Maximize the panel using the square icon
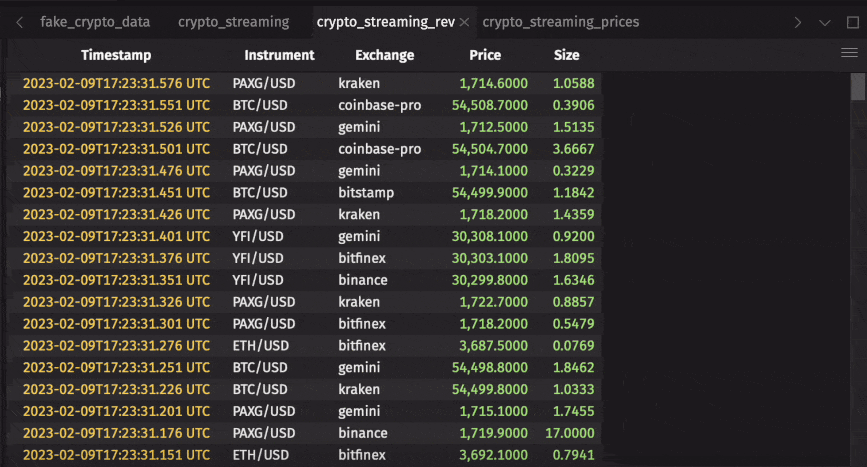Image resolution: width=867 pixels, height=467 pixels. 852,22
